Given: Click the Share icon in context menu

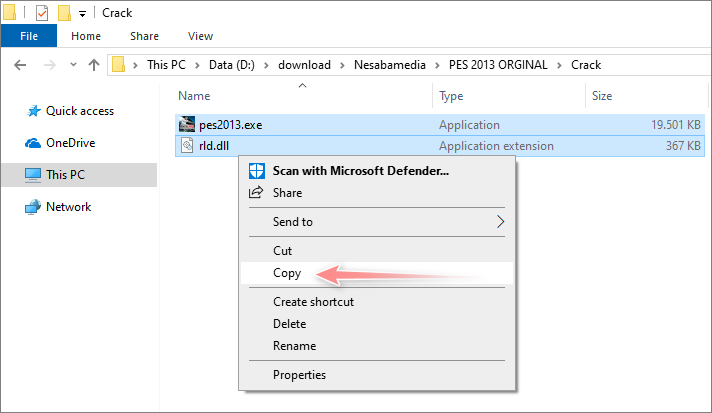Looking at the screenshot, I should click(256, 193).
